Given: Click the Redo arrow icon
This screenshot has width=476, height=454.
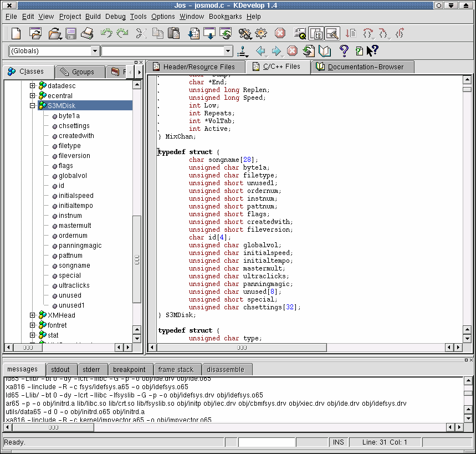Looking at the screenshot, I should (x=122, y=33).
